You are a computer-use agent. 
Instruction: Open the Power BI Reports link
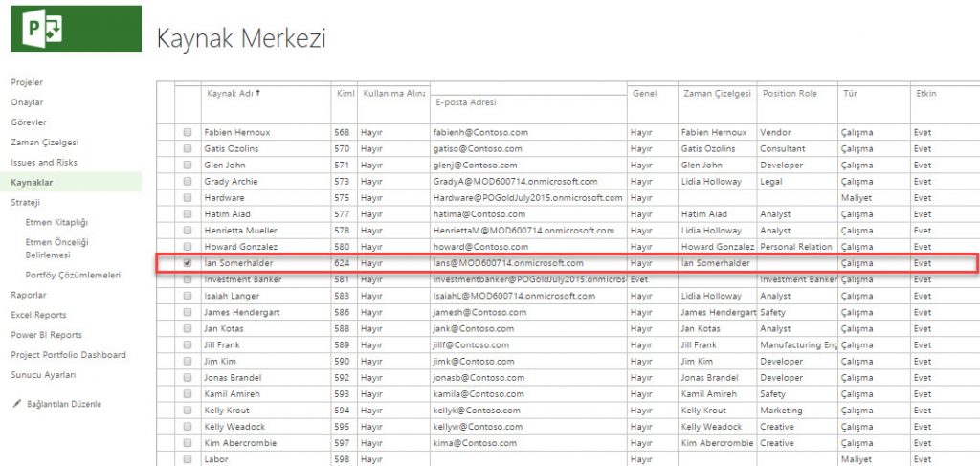[x=46, y=335]
